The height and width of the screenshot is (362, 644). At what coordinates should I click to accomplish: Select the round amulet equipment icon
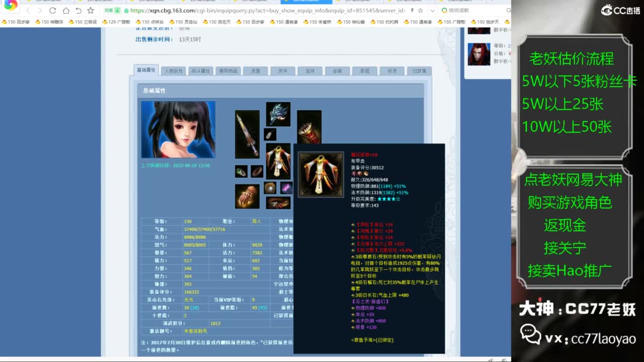point(270,188)
